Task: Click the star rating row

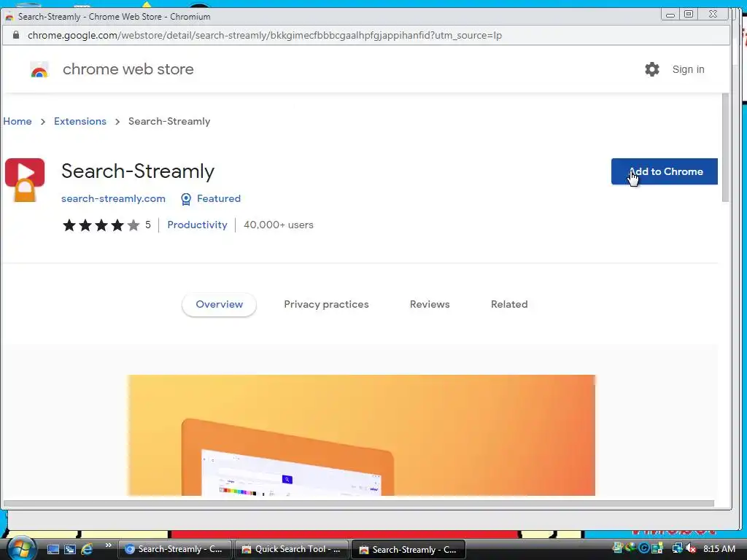Action: (x=101, y=225)
